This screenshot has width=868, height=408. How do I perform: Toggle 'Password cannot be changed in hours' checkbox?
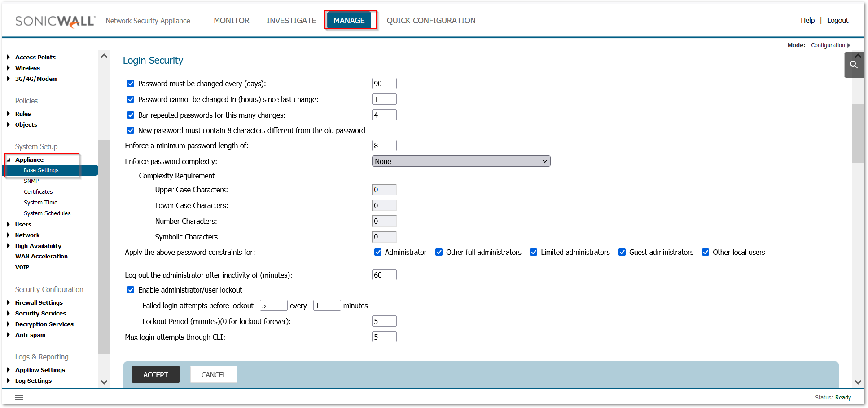[131, 99]
